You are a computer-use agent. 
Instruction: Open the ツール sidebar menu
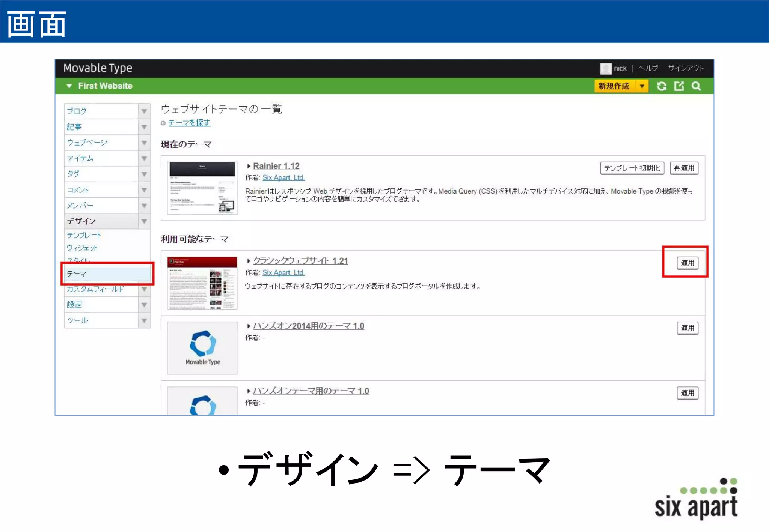tap(101, 320)
